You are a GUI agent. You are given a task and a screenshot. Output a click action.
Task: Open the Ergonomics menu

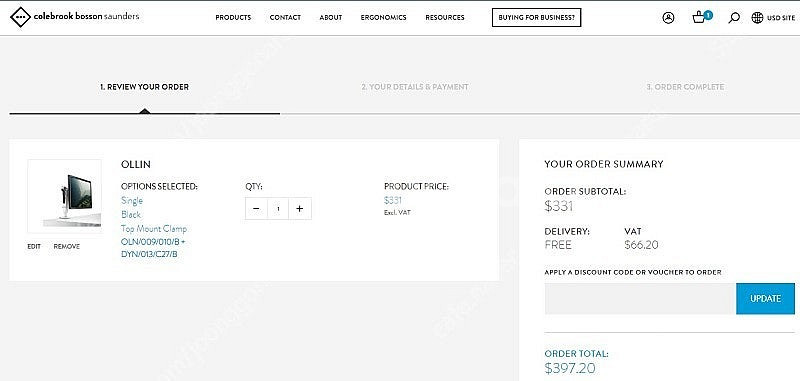pos(384,18)
